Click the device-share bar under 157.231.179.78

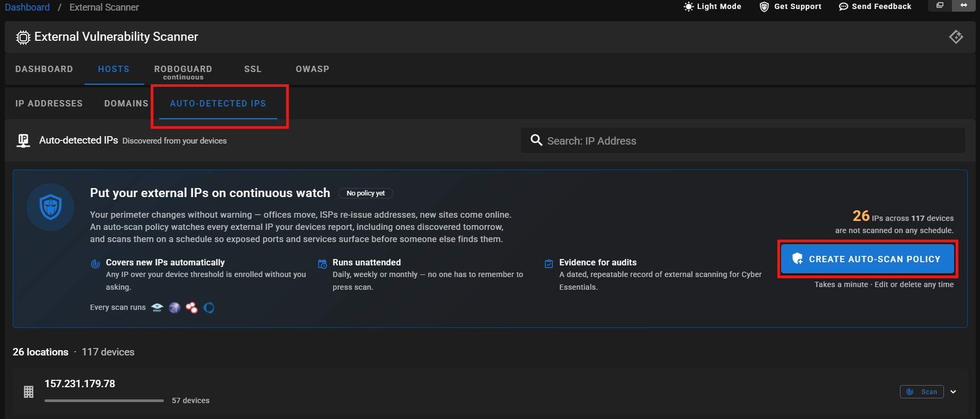pos(104,400)
